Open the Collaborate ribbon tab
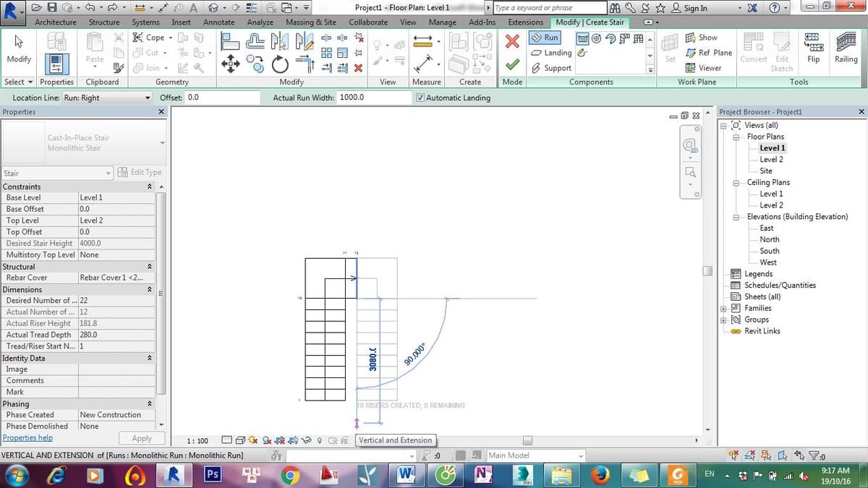 [368, 22]
